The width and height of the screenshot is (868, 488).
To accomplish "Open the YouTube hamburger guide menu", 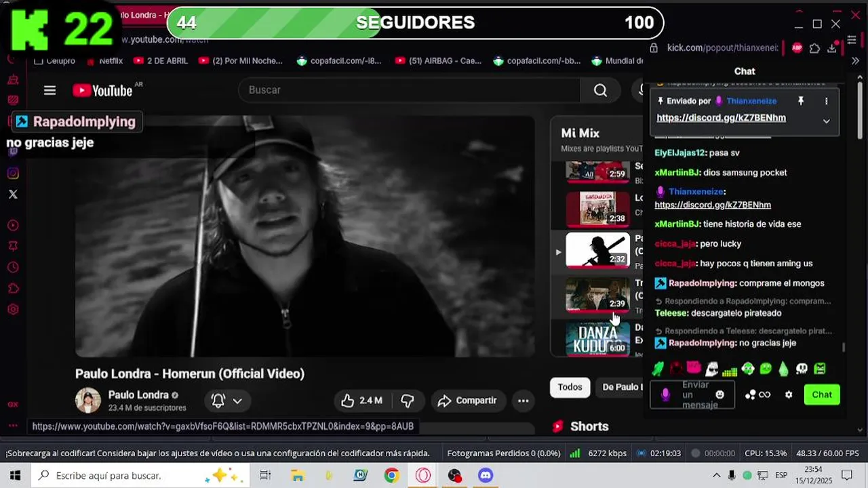I will [x=50, y=90].
